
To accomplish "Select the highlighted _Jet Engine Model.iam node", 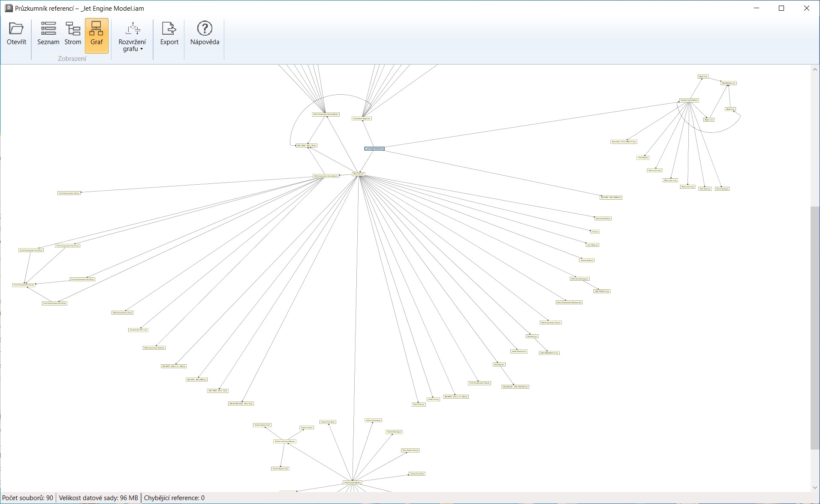I will (374, 149).
